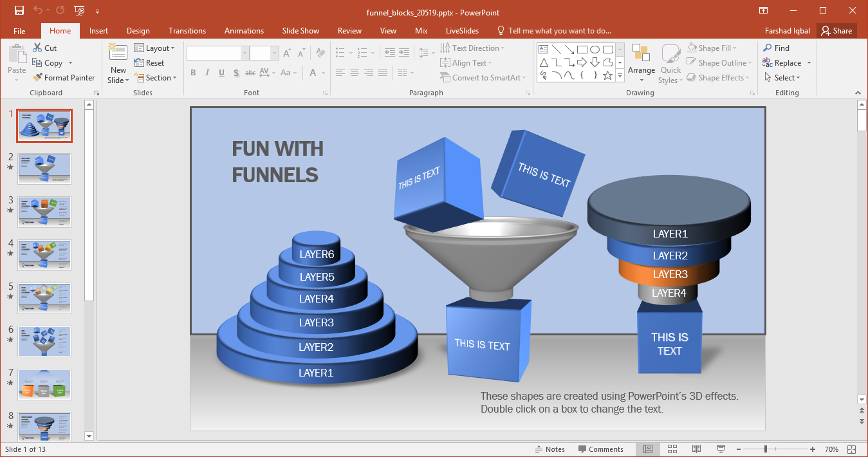Open Slide Sorter view in status bar
The width and height of the screenshot is (868, 457).
672,449
